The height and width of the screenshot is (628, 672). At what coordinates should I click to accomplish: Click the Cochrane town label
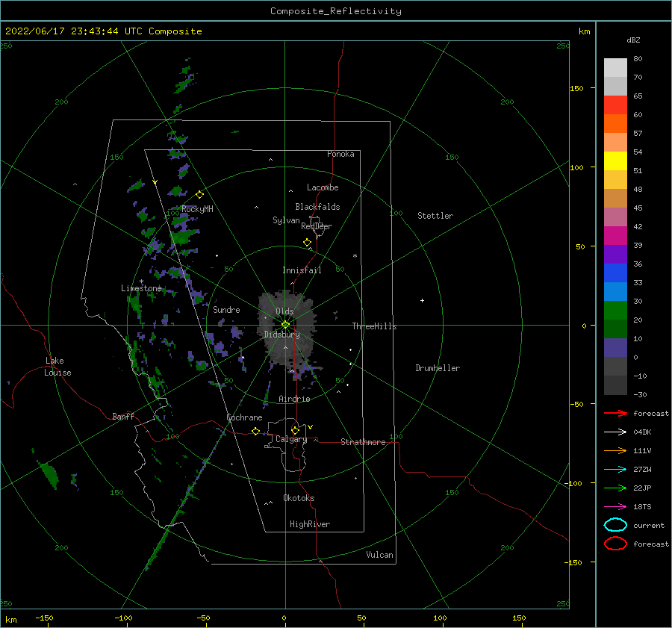click(244, 417)
